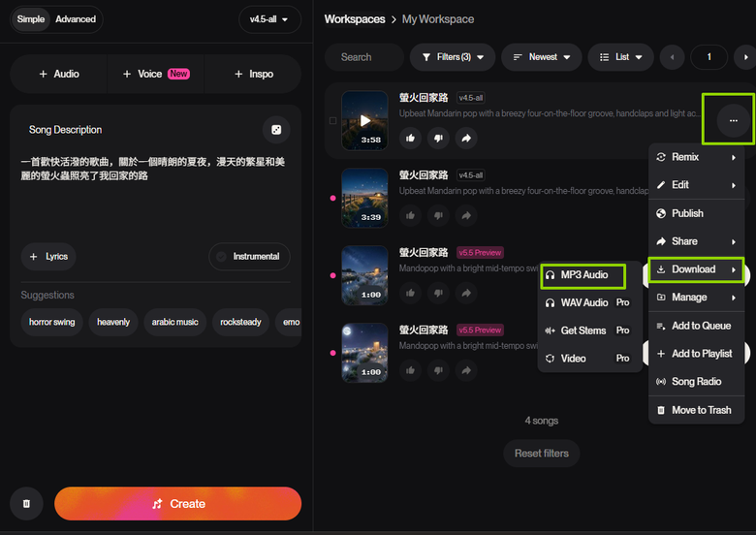Click into the Search field
The width and height of the screenshot is (756, 535).
click(364, 57)
